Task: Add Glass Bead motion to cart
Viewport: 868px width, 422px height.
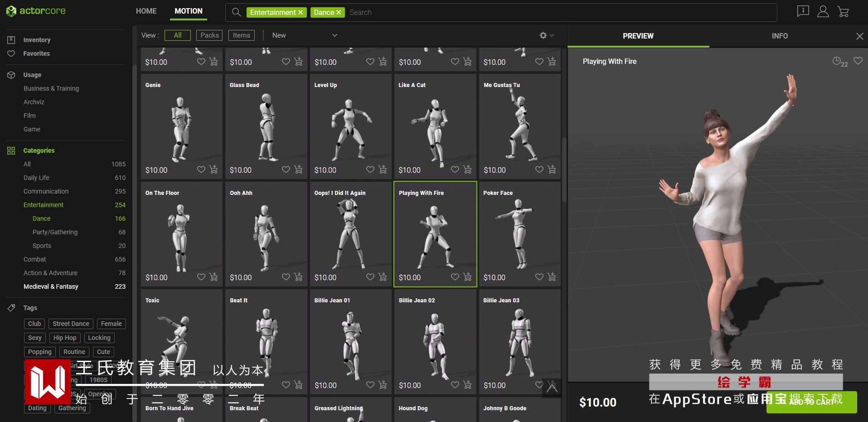Action: click(298, 170)
